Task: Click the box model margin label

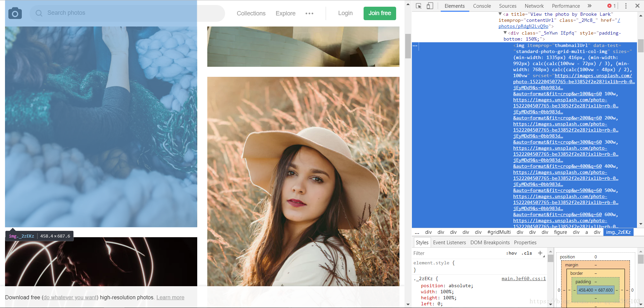Action: tap(572, 265)
